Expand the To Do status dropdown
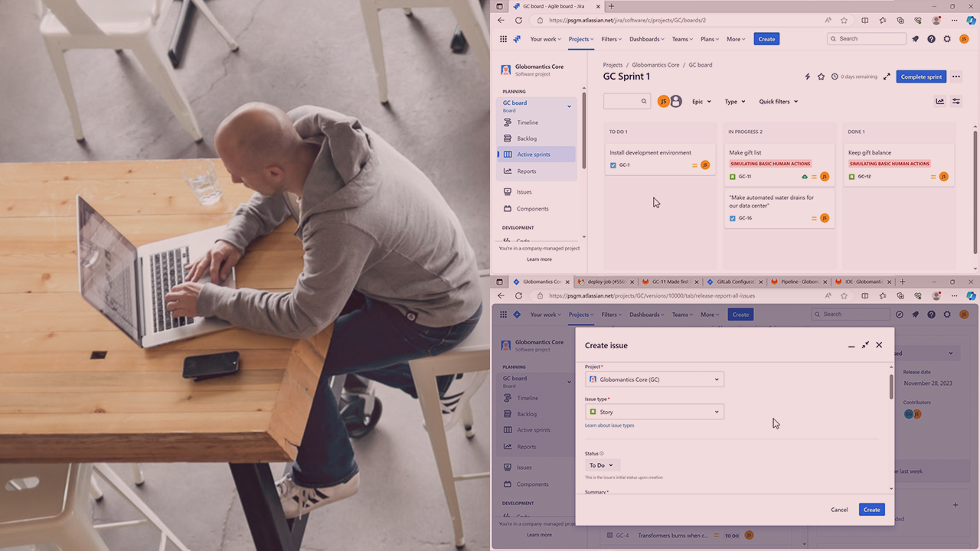 pos(601,465)
